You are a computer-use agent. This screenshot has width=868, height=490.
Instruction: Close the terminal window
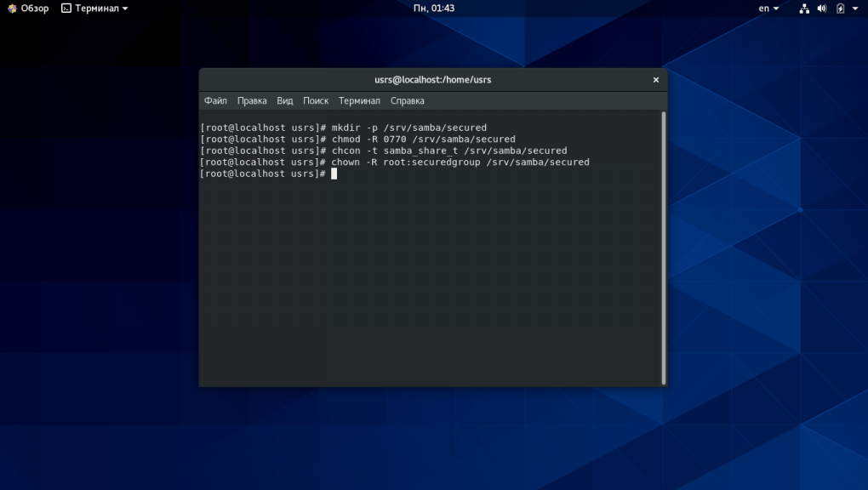coord(655,80)
